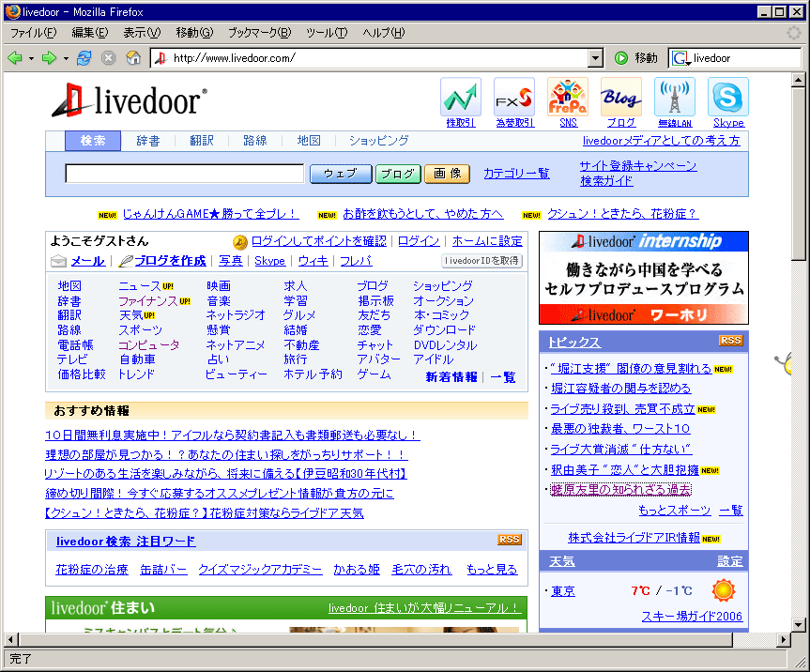Click the mail envelope icon
The image size is (810, 672).
58,261
